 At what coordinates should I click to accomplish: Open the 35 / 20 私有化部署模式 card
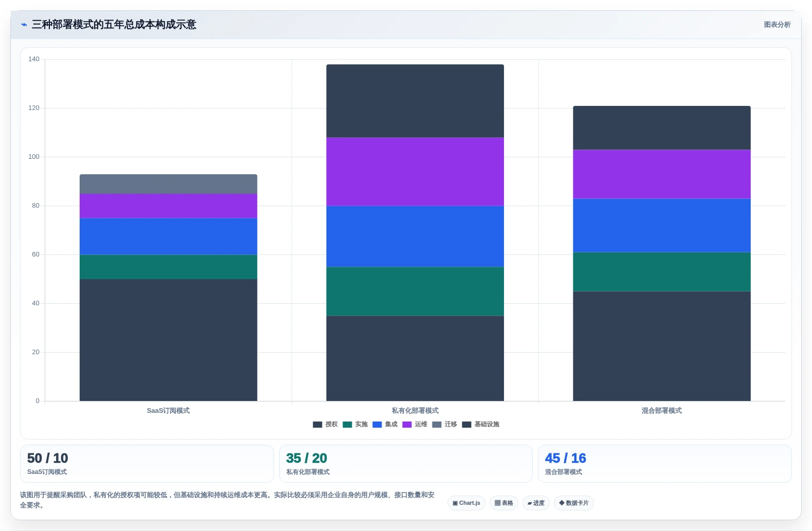tap(406, 464)
